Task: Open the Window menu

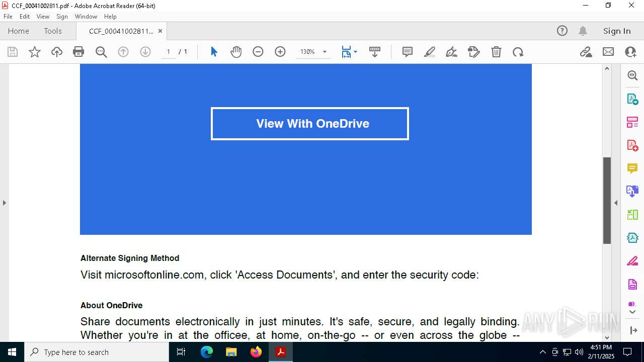Action: [x=86, y=17]
